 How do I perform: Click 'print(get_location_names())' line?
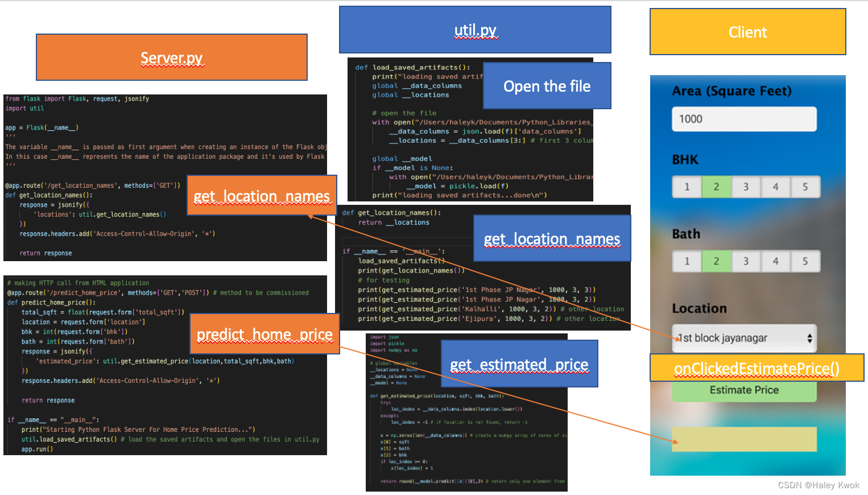pos(411,270)
